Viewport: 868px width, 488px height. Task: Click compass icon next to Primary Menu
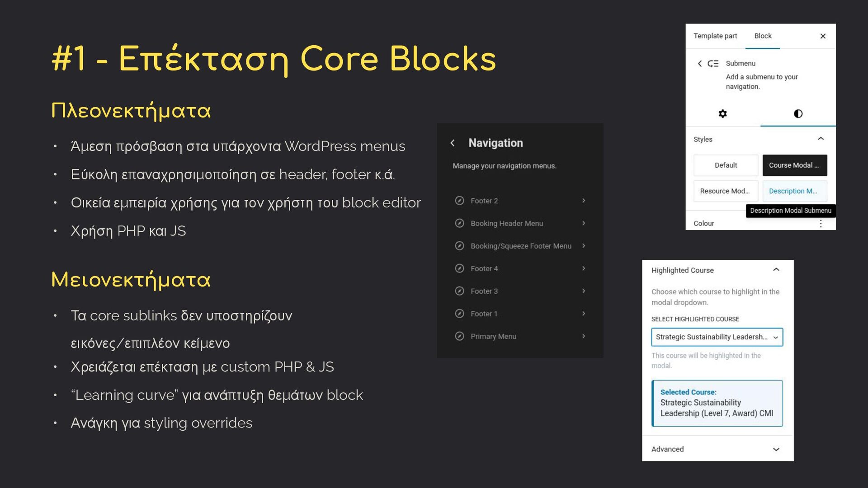point(459,336)
